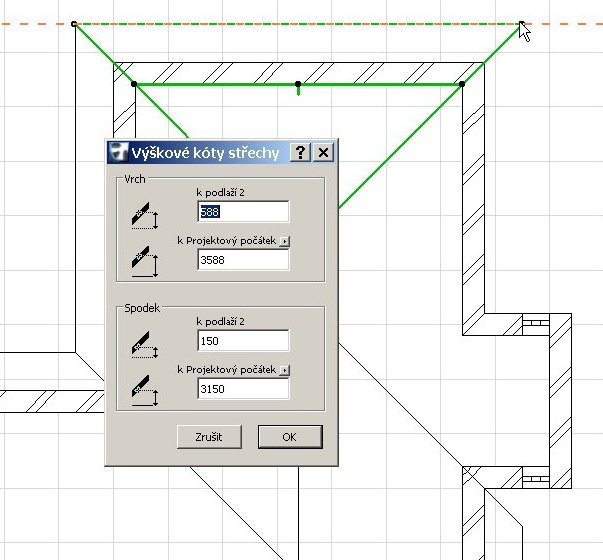This screenshot has height=560, width=603.
Task: Click the Vrch top-to-project-origin elevation icon
Action: click(145, 262)
